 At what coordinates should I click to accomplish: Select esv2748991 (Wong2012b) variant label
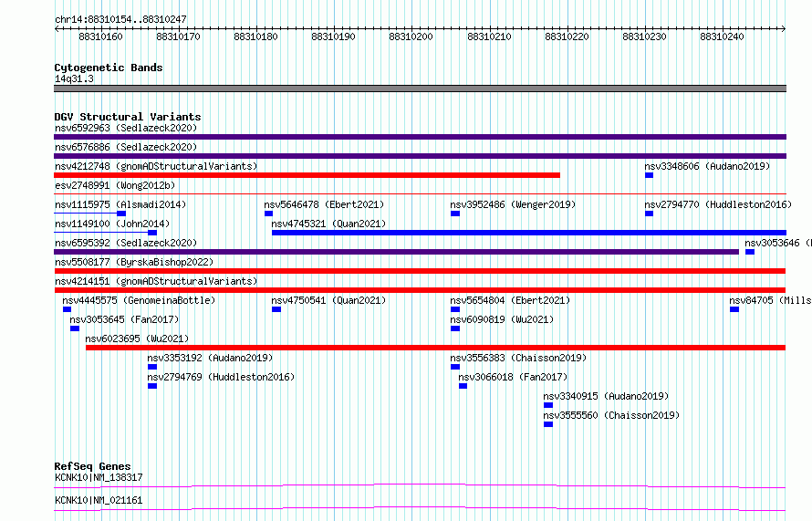pos(115,185)
